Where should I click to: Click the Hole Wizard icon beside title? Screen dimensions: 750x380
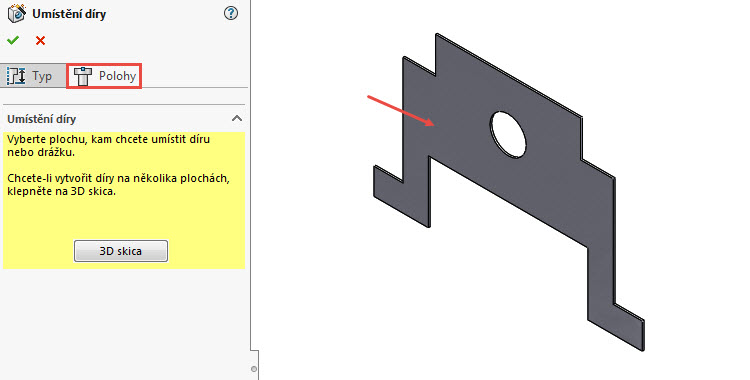pyautogui.click(x=17, y=14)
